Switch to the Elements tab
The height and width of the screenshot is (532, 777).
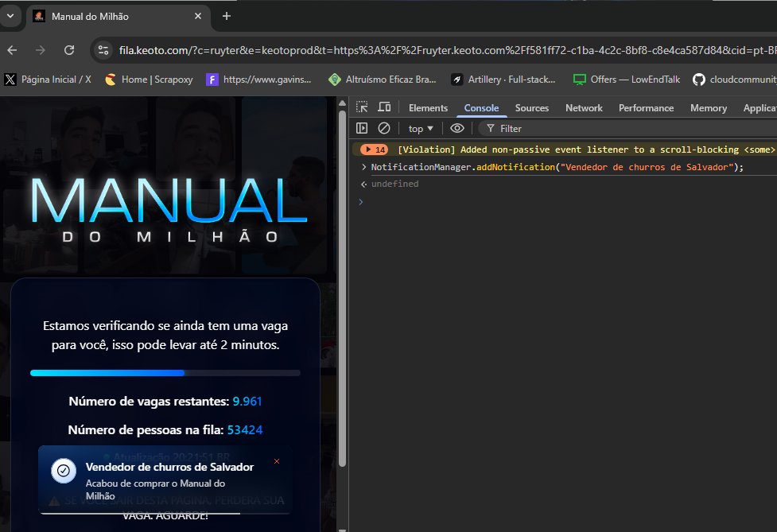pos(428,108)
